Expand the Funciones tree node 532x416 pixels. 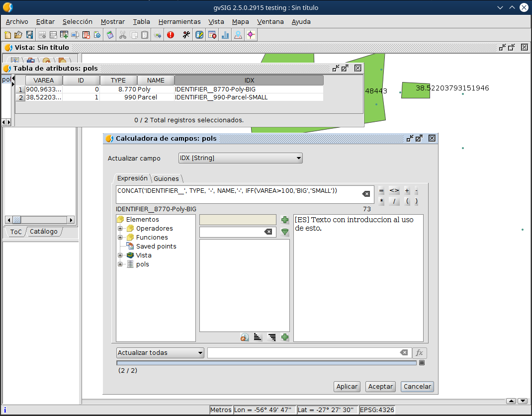point(120,238)
